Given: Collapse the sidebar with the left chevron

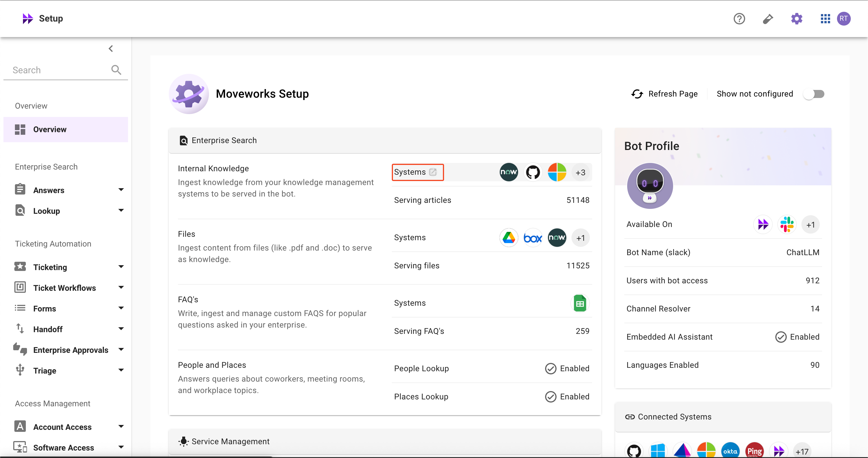Looking at the screenshot, I should pos(111,49).
